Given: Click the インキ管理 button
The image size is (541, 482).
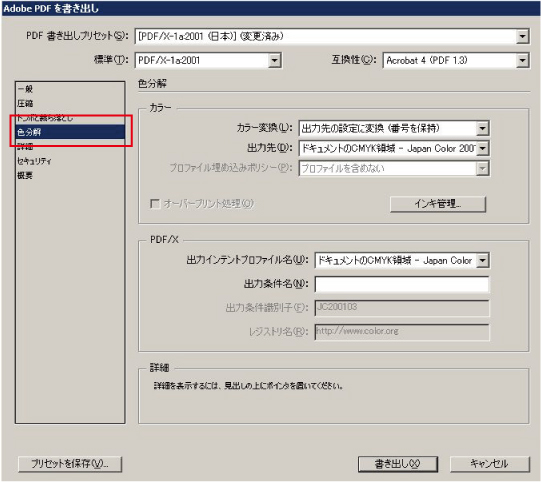Looking at the screenshot, I should click(438, 204).
